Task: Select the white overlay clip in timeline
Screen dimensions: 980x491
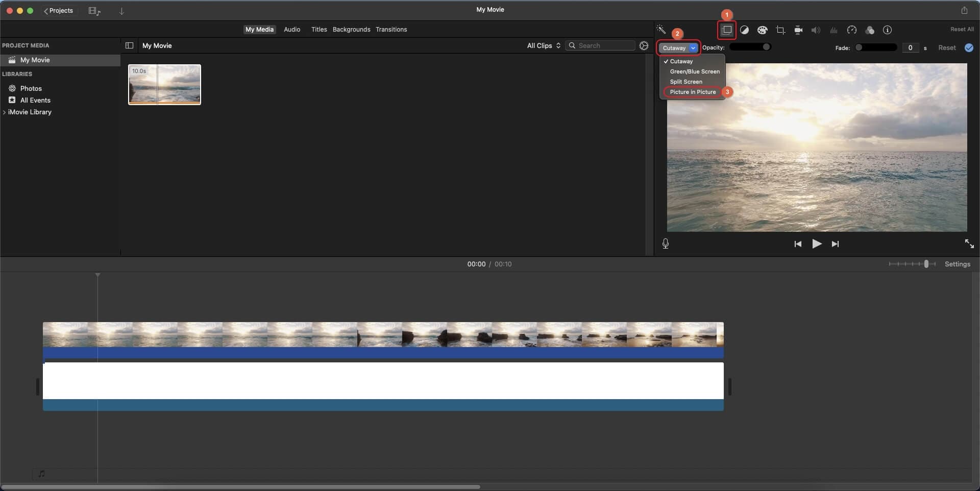Action: tap(383, 386)
